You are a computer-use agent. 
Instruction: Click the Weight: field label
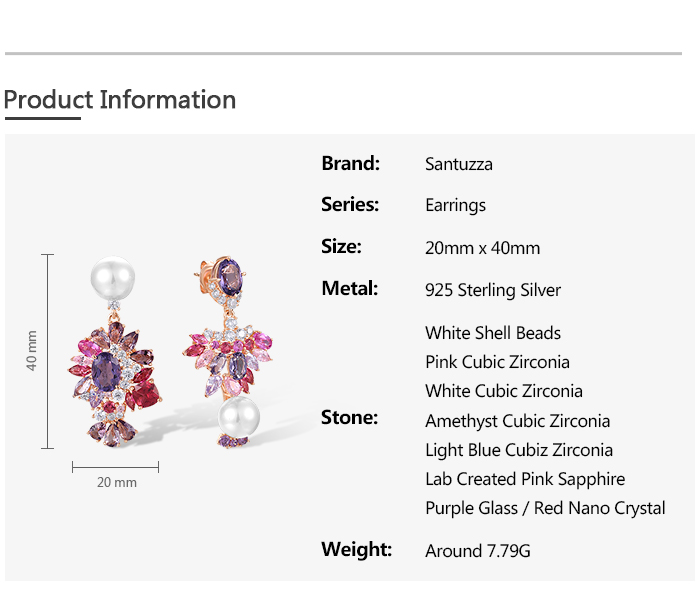356,549
